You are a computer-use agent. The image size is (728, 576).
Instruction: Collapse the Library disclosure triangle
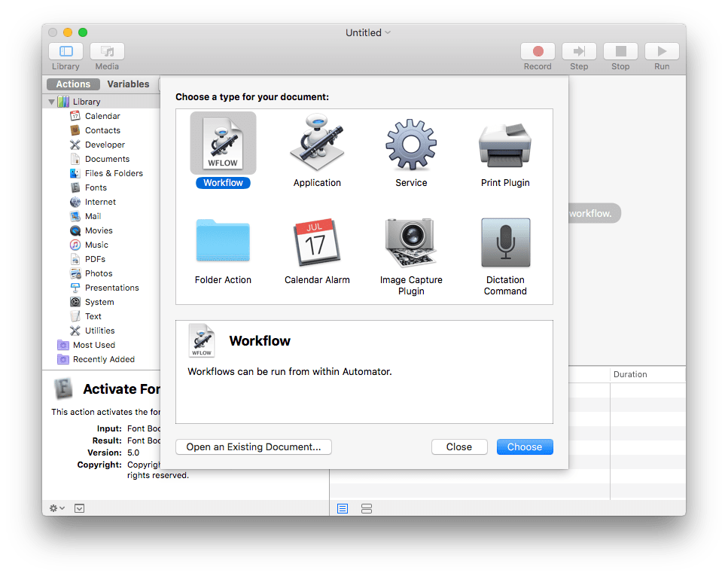tap(51, 102)
